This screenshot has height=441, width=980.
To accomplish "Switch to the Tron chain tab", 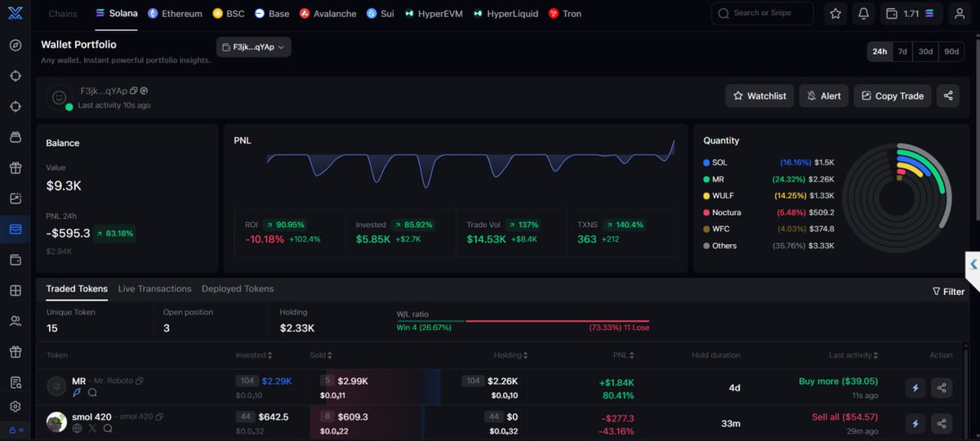I will coord(565,14).
